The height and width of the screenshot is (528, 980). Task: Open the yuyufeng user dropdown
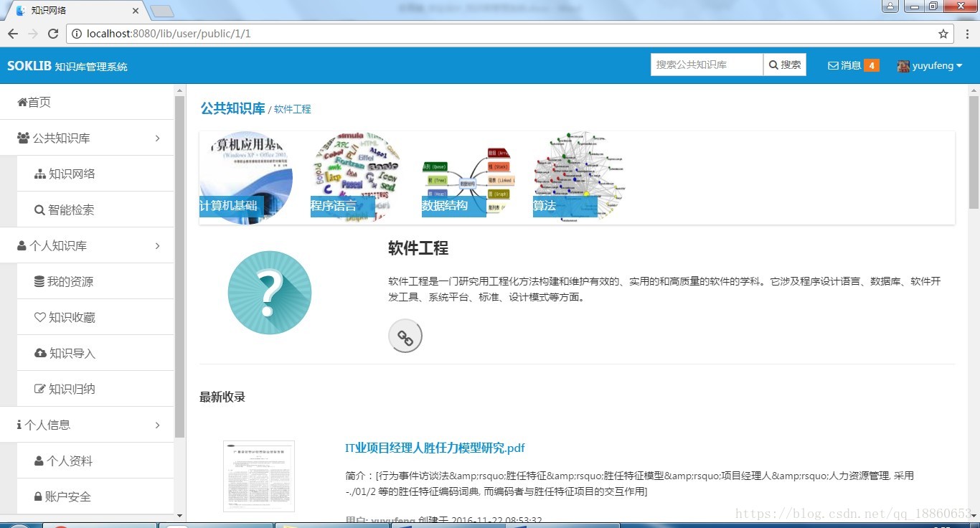coord(930,66)
